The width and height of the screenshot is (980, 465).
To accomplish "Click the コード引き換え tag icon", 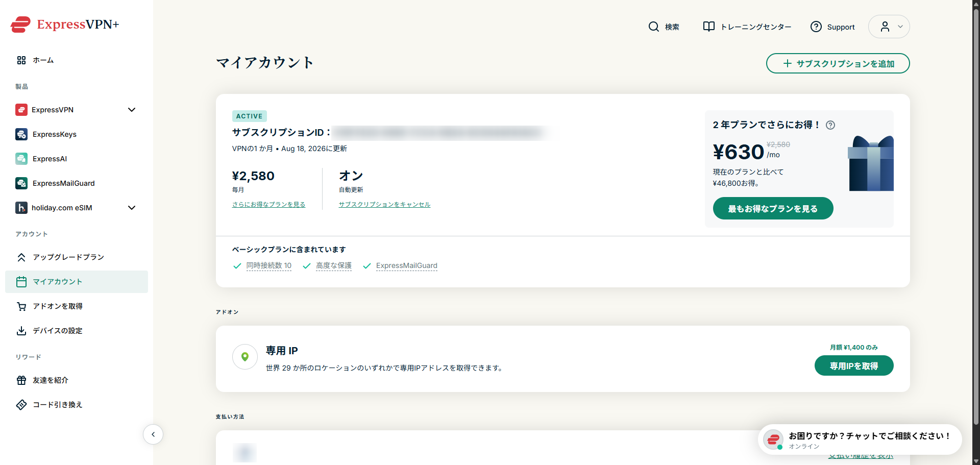I will click(21, 405).
